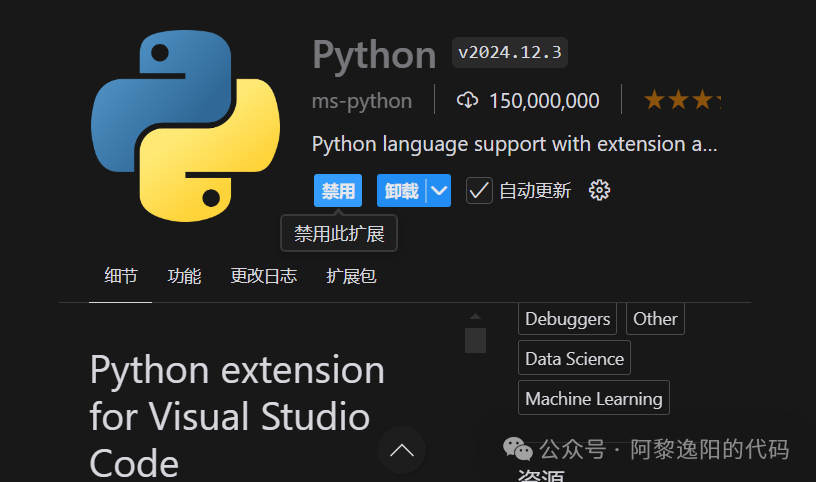Click the v2024.12.3 version badge
The height and width of the screenshot is (482, 816).
510,53
